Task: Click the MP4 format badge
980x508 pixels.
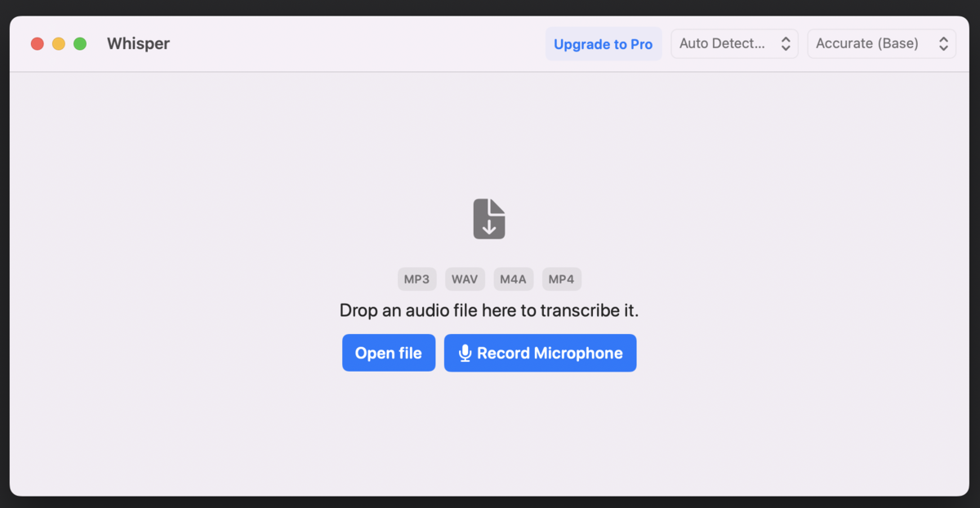Action: [562, 279]
